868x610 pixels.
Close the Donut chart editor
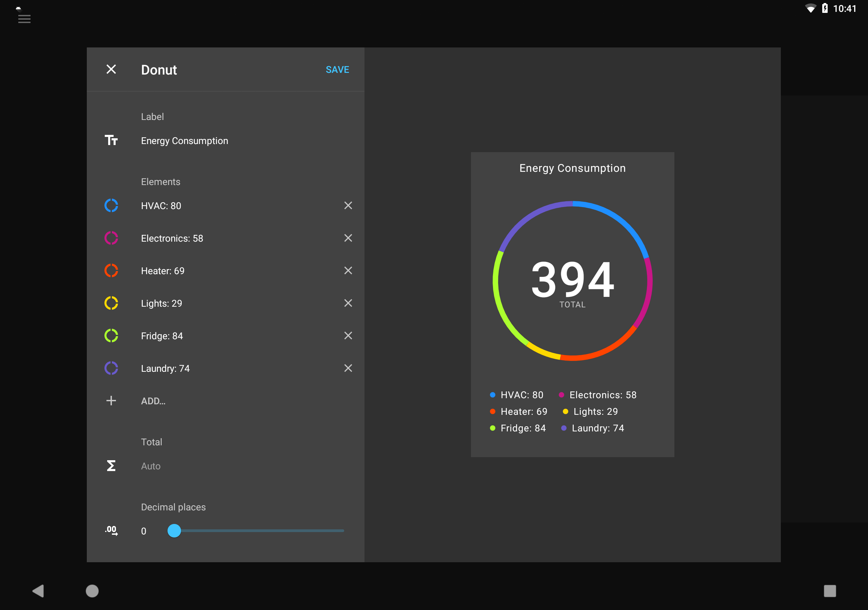(x=111, y=69)
